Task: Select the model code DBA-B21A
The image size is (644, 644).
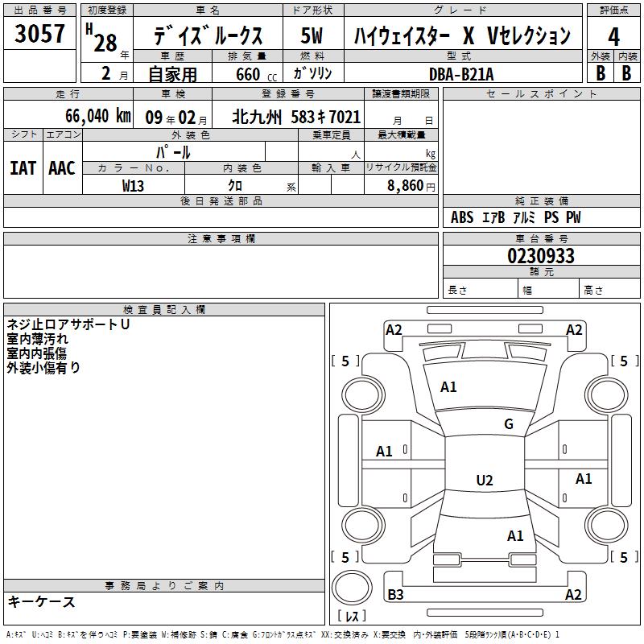Action: tap(461, 74)
